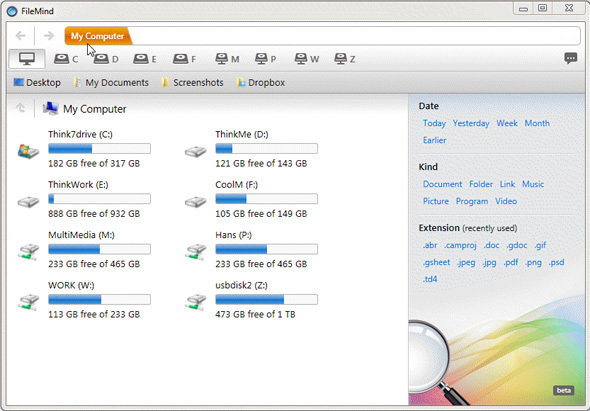
Task: Go forward with the right arrow
Action: pos(49,36)
